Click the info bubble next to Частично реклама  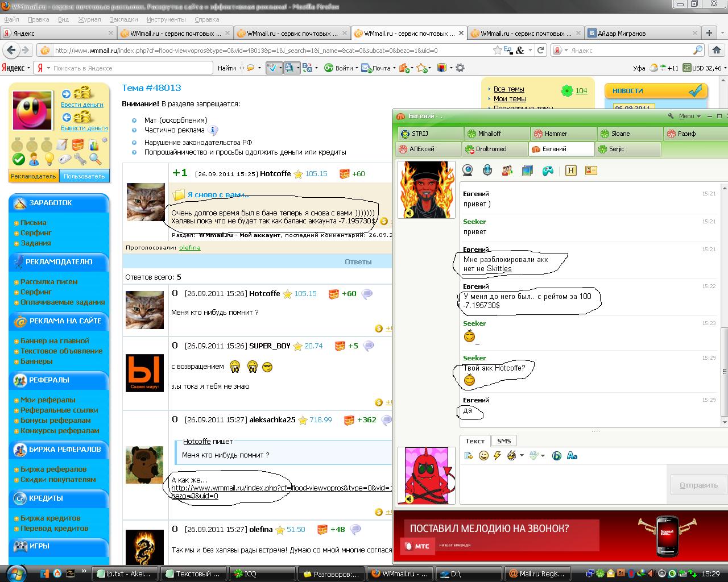(214, 131)
